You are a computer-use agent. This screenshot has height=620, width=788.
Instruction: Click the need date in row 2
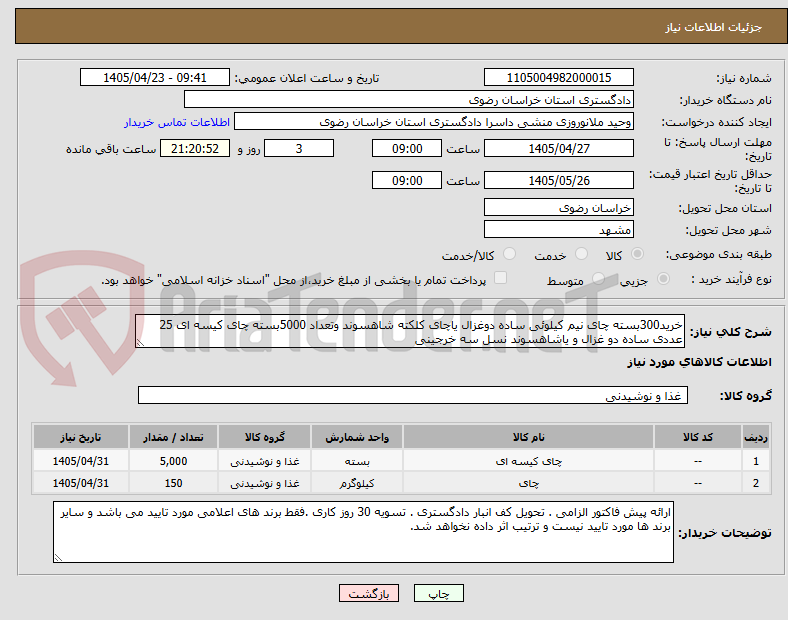[x=81, y=483]
